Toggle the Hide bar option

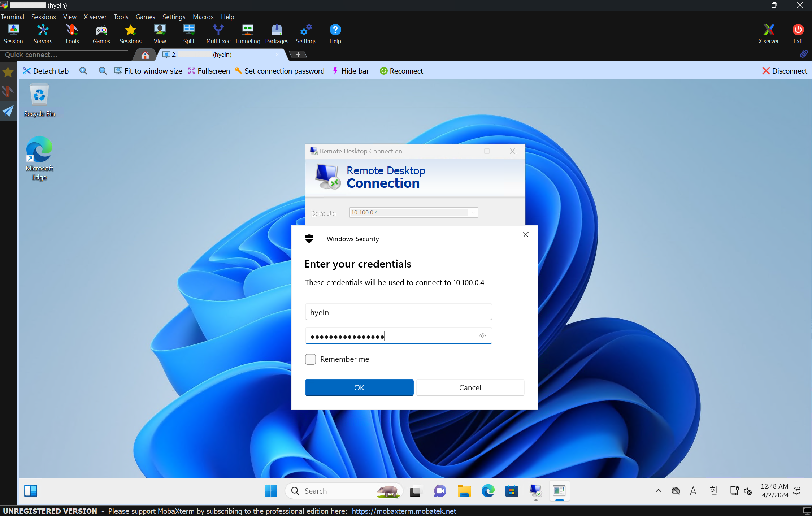pos(350,71)
